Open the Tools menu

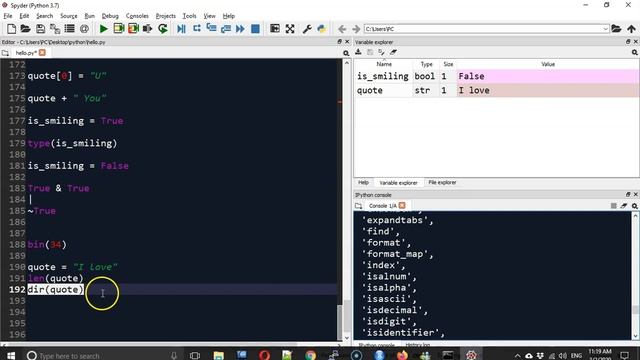189,16
